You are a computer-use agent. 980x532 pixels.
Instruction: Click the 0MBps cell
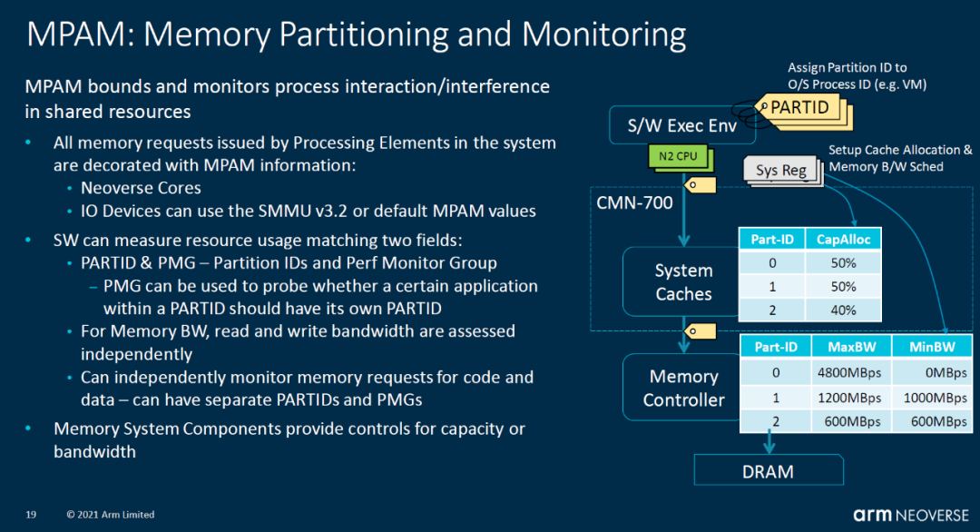tap(932, 372)
